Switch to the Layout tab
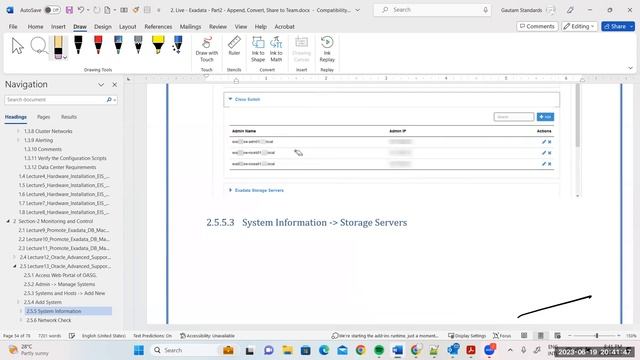Image resolution: width=640 pixels, height=360 pixels. click(127, 27)
